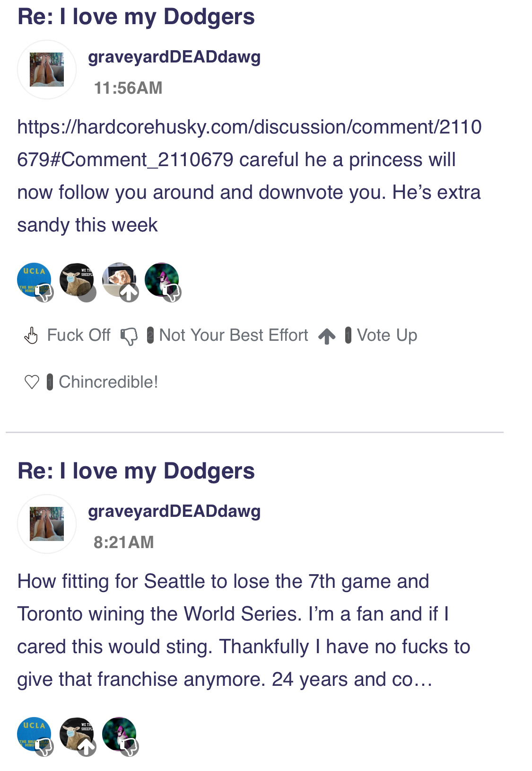
Task: Open UCLA reactor avatar under second post
Action: pyautogui.click(x=34, y=734)
